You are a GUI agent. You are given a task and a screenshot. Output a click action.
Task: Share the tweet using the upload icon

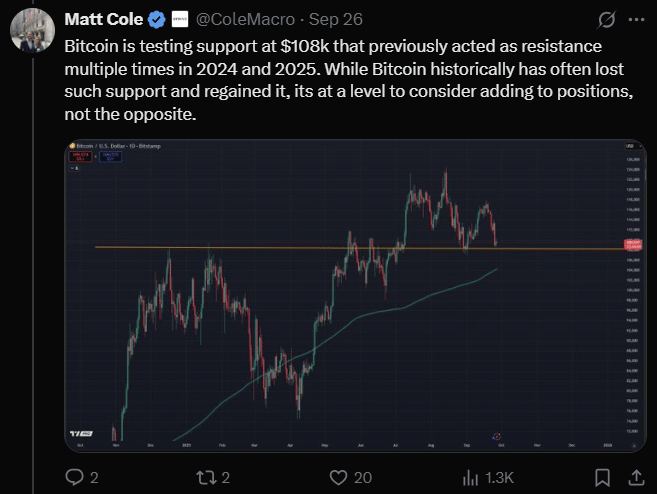636,477
